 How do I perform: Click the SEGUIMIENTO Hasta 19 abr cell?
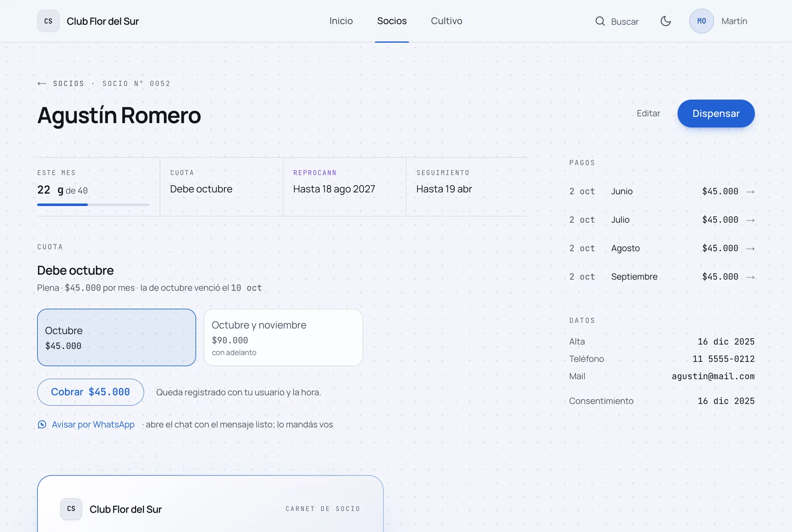tap(468, 187)
